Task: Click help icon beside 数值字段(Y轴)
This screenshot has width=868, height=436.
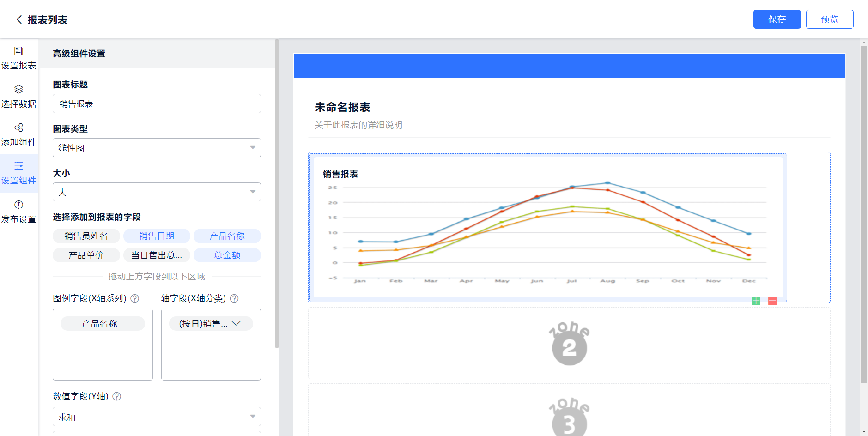Action: tap(117, 396)
